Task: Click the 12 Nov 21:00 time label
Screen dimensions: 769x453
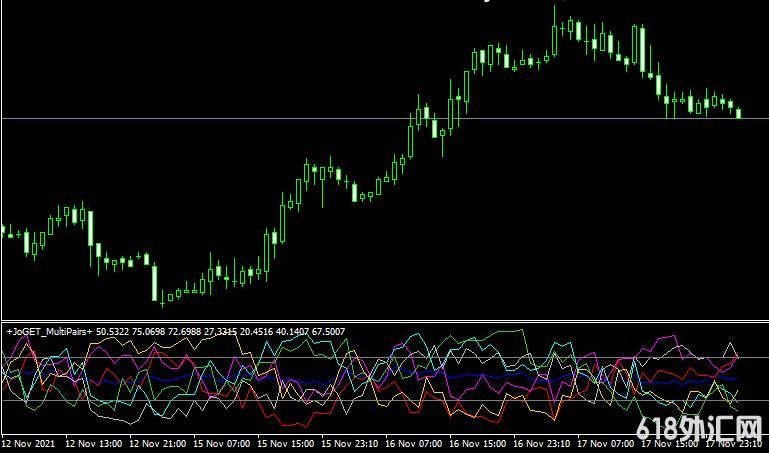Action: (x=158, y=442)
